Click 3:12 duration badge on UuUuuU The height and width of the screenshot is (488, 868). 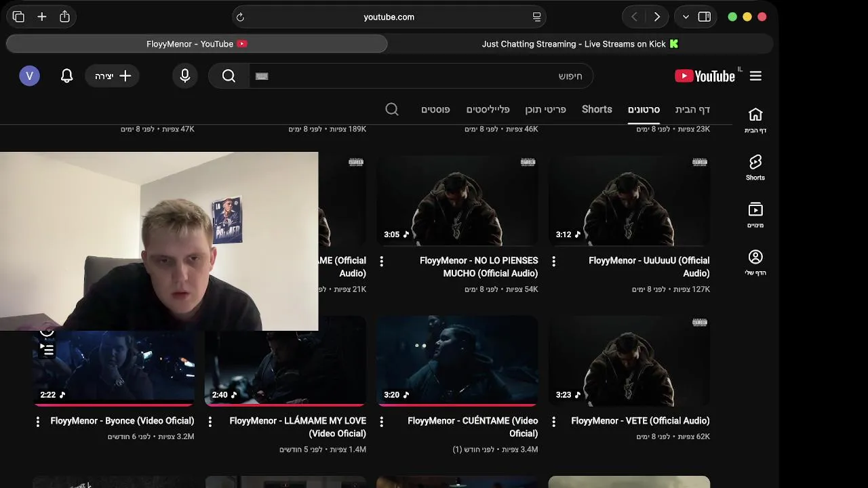pyautogui.click(x=568, y=235)
